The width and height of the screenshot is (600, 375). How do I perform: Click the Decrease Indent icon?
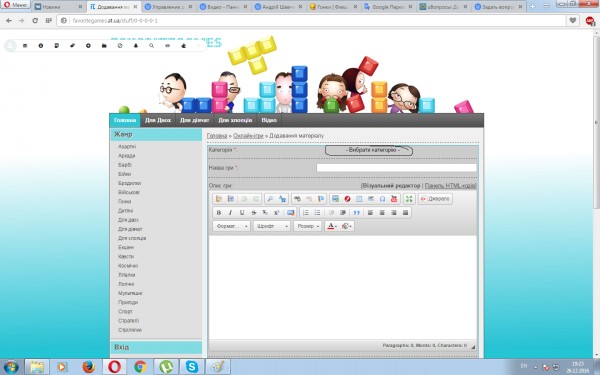tap(331, 212)
